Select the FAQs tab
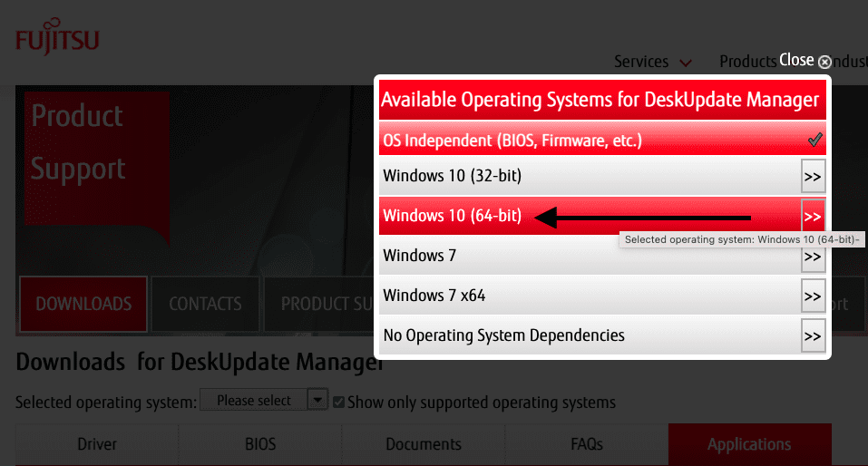 point(586,444)
